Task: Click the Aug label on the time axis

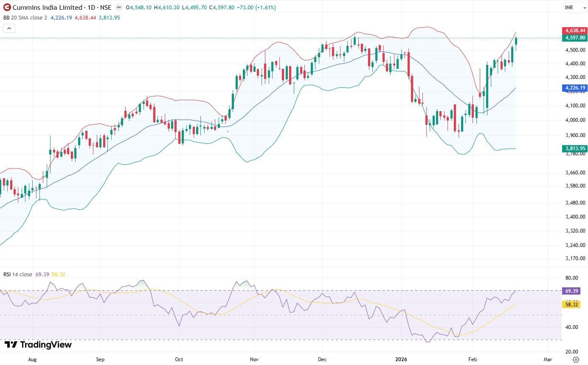Action: [x=32, y=359]
